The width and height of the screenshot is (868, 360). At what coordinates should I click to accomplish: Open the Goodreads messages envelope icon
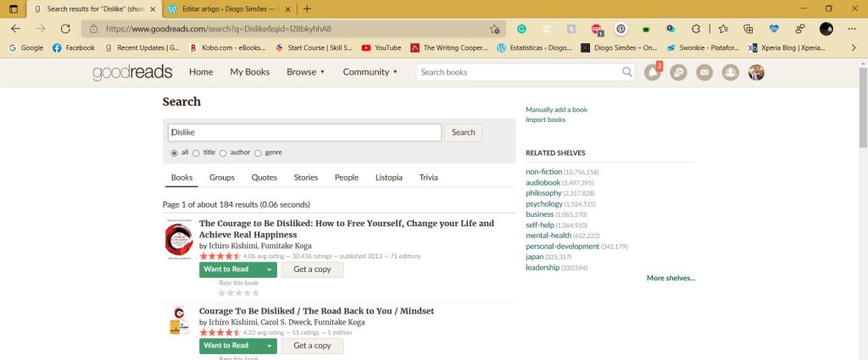tap(704, 72)
